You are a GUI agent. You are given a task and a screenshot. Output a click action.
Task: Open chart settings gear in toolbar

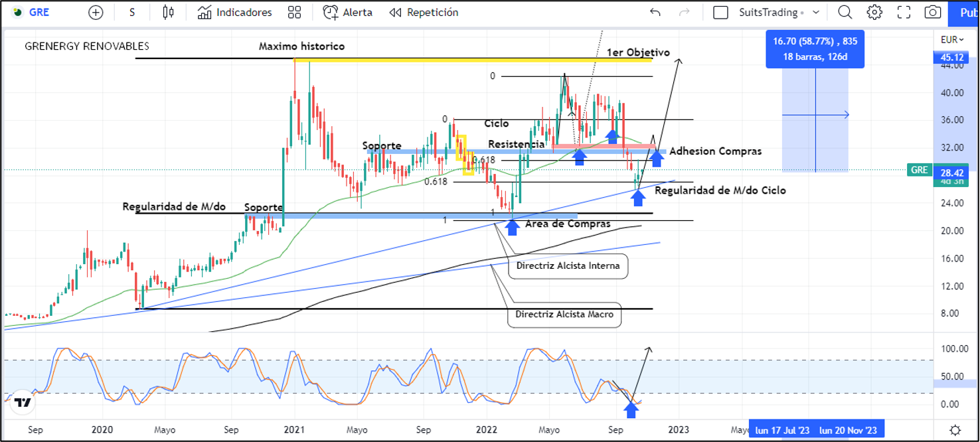(x=874, y=13)
